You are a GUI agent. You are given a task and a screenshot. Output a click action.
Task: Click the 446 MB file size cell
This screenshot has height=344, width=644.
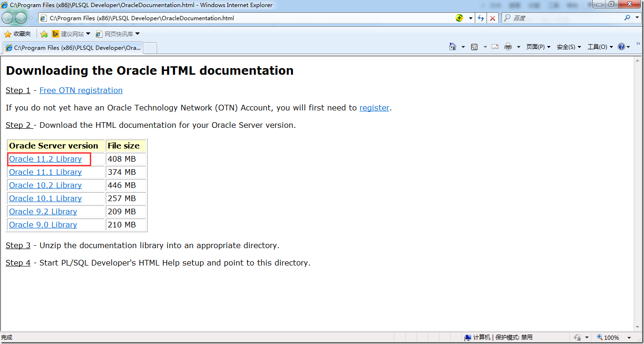point(126,185)
